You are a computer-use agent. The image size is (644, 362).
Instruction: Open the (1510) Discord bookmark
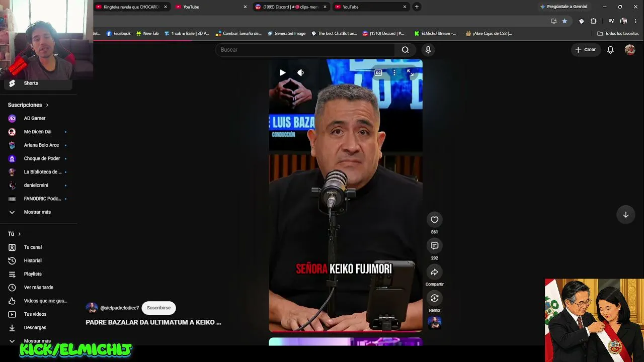383,34
